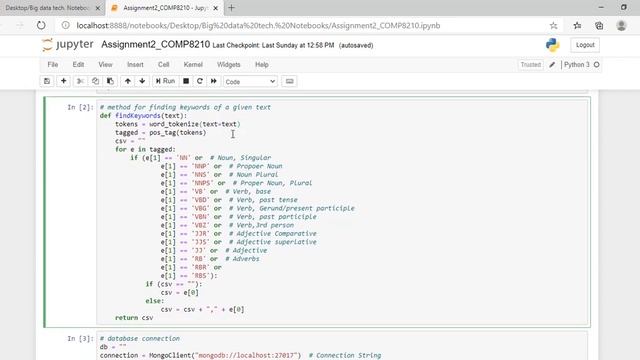Run the selected cell

(x=165, y=81)
